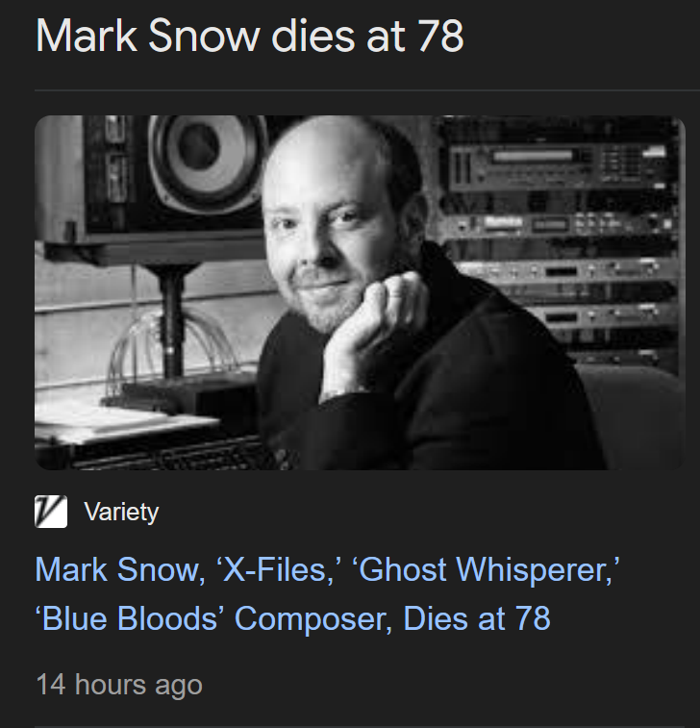Click the word Composer in the title
This screenshot has height=728, width=700.
313,620
